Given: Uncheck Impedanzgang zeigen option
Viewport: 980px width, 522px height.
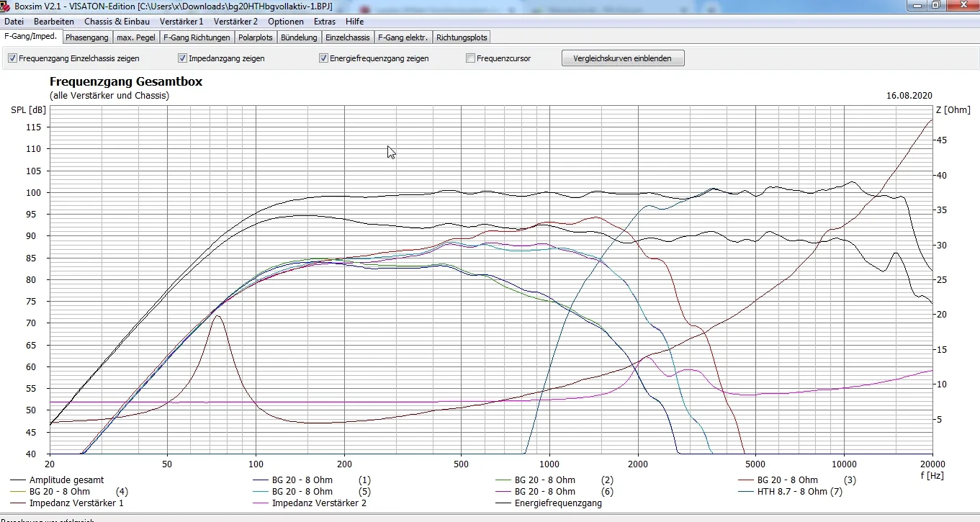Looking at the screenshot, I should (183, 58).
